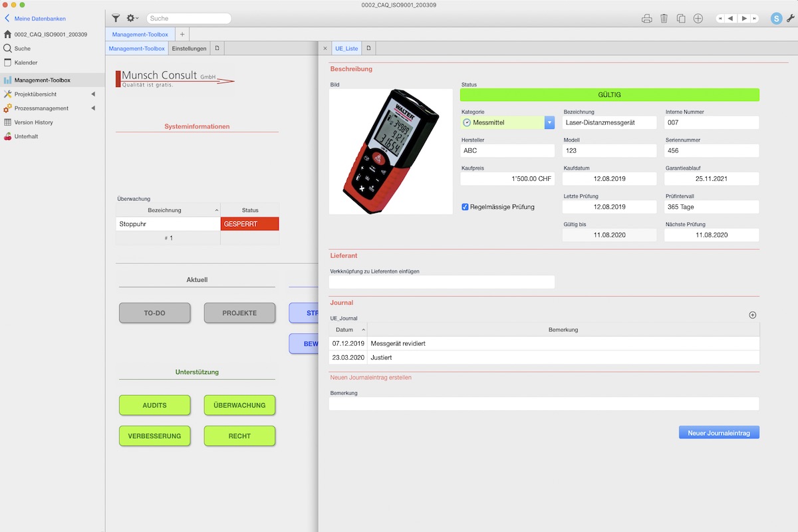Close the UE_Liste panel with X
The height and width of the screenshot is (532, 798).
click(x=325, y=49)
